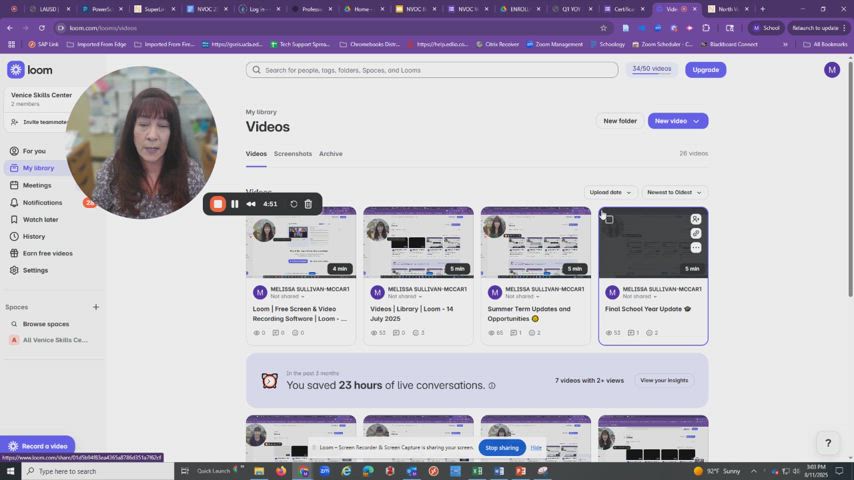Go to For you in the sidebar
854x480 pixels.
pyautogui.click(x=34, y=151)
